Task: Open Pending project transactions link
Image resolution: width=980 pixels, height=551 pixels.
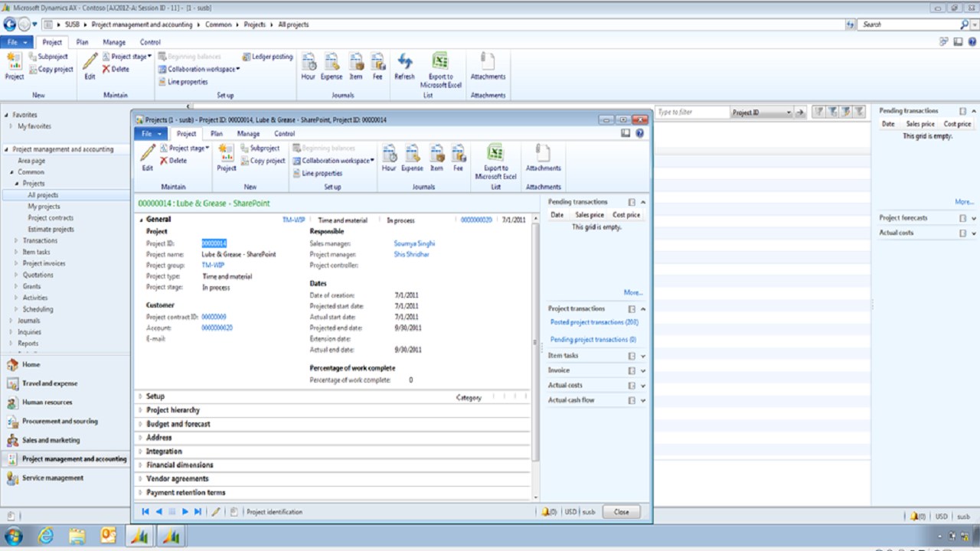Action: coord(593,340)
